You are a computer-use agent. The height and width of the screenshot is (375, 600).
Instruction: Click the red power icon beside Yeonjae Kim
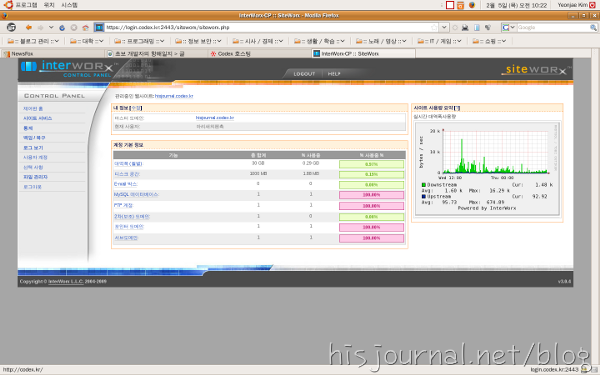[x=593, y=5]
